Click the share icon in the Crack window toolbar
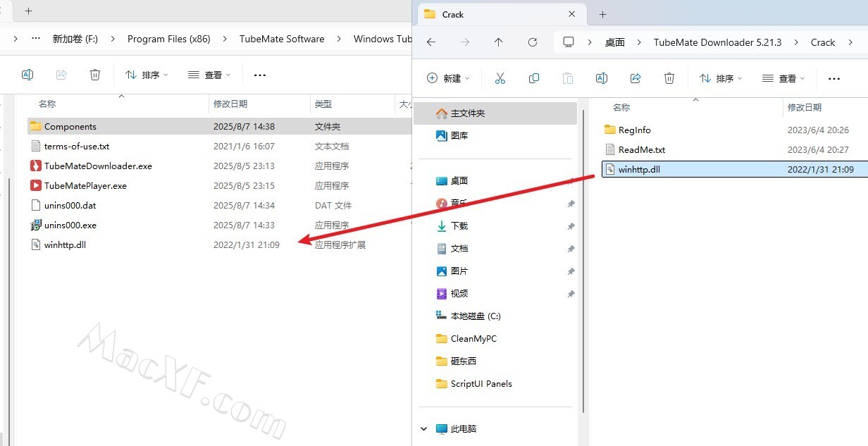This screenshot has width=868, height=446. click(x=635, y=78)
